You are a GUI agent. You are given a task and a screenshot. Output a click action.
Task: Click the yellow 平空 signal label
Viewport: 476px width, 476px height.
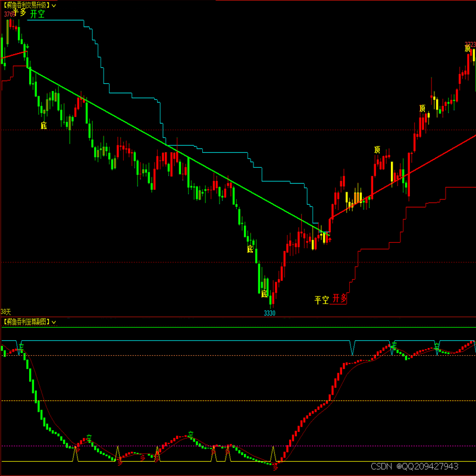pos(322,300)
